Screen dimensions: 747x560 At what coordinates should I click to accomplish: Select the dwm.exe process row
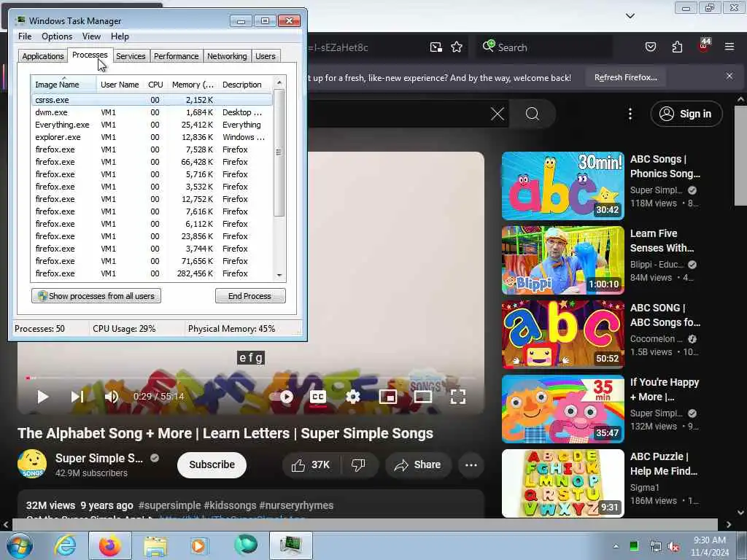click(x=152, y=112)
